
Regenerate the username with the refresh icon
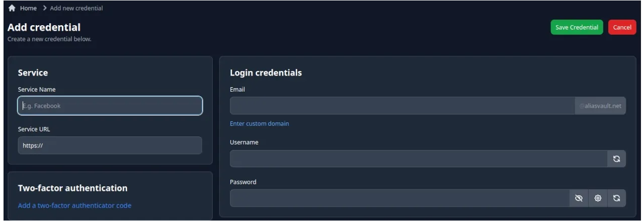616,159
